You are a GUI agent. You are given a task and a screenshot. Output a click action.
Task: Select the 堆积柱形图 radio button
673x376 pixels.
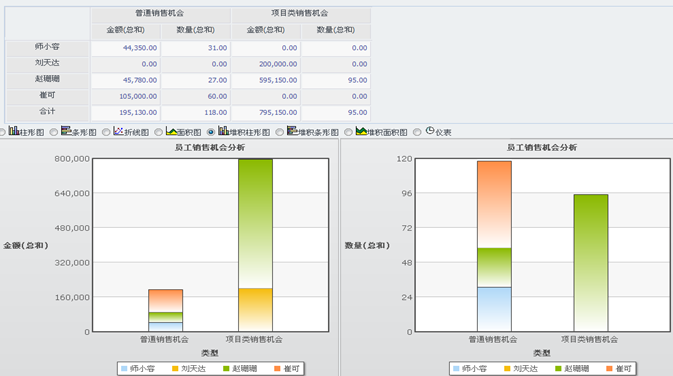[x=211, y=132]
